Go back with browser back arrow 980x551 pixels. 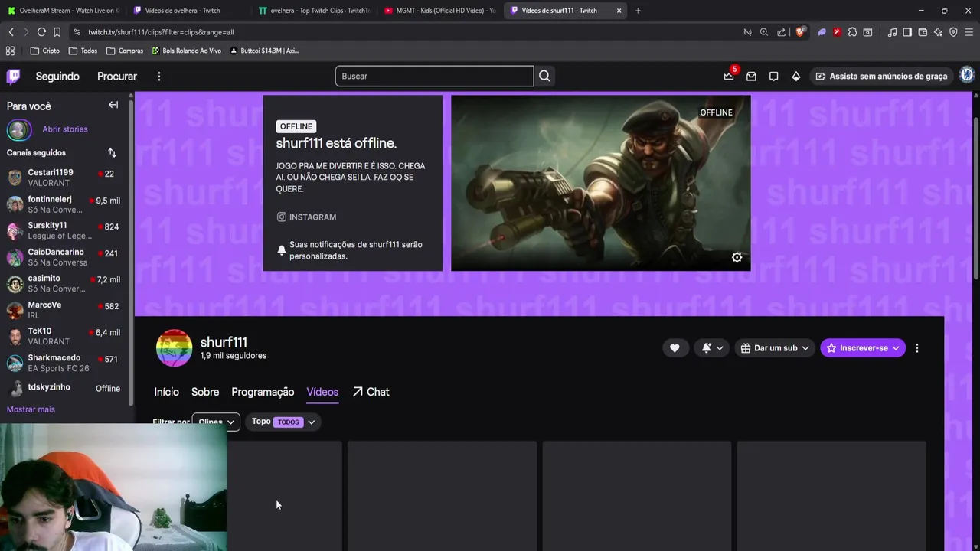[11, 32]
